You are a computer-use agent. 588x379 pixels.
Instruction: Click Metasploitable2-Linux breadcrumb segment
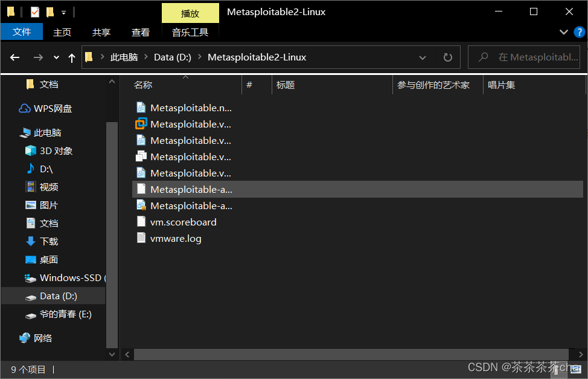point(257,57)
